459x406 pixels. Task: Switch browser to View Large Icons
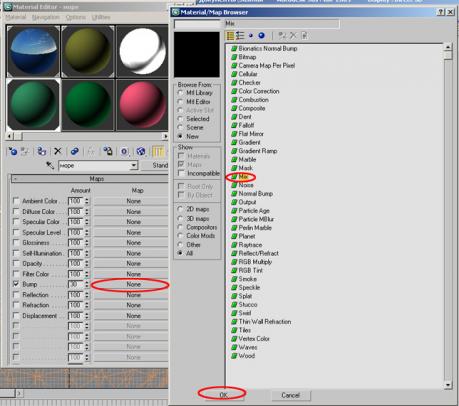(262, 36)
